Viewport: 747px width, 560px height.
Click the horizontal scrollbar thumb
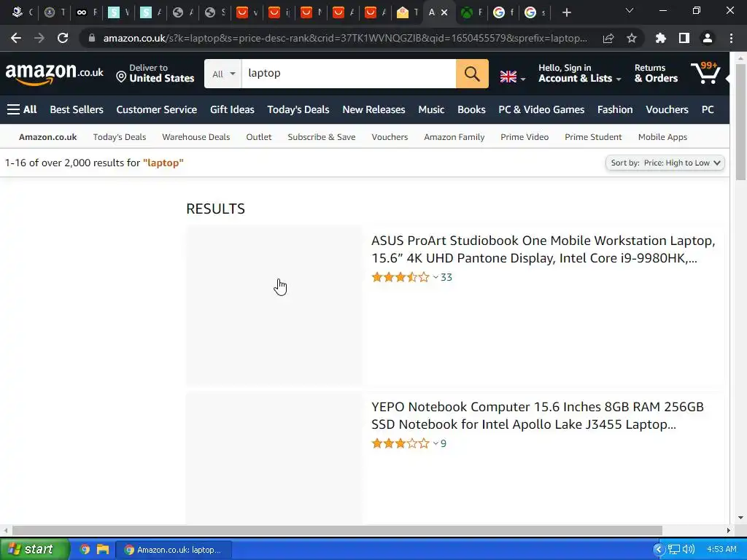coord(337,531)
